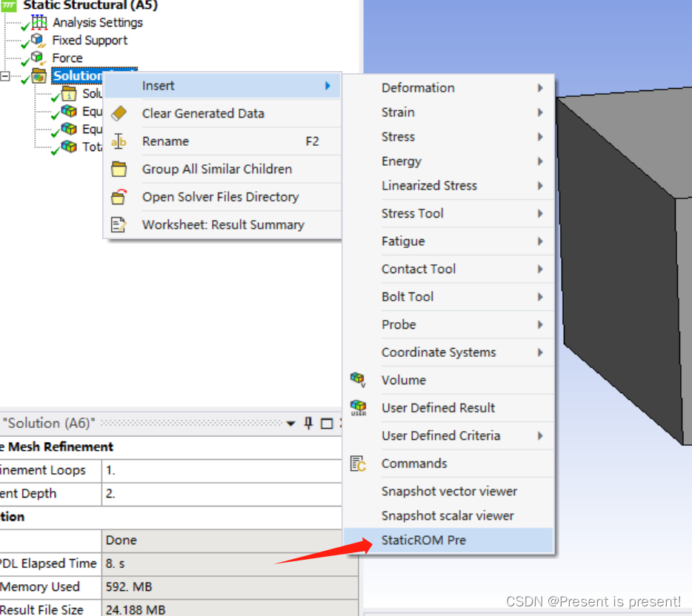
Task: Click the User Defined Result icon
Action: click(x=357, y=408)
